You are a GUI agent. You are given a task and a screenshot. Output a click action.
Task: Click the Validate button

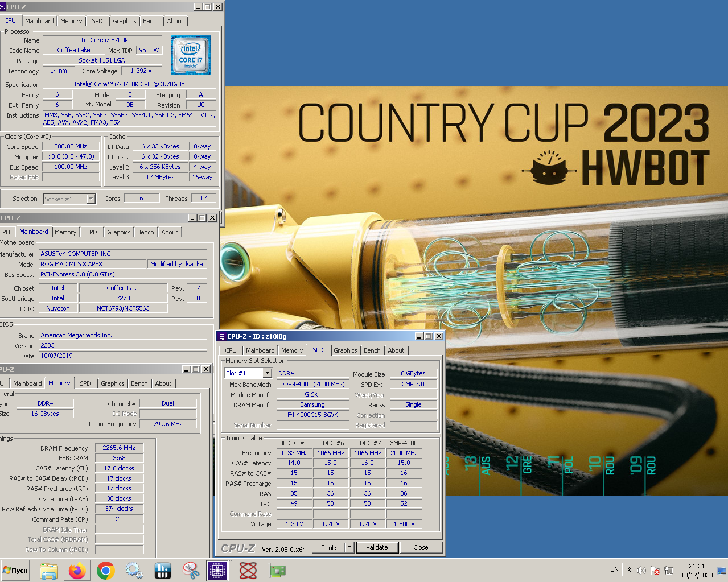[377, 547]
